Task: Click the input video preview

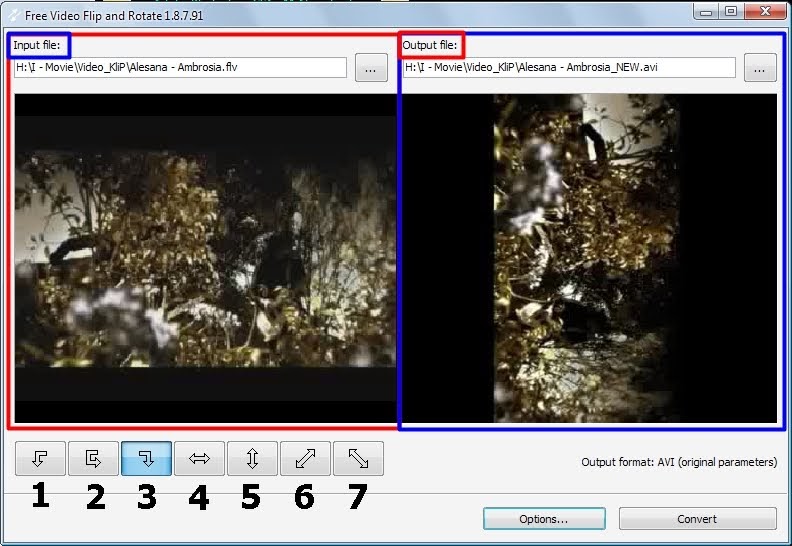Action: pyautogui.click(x=205, y=259)
